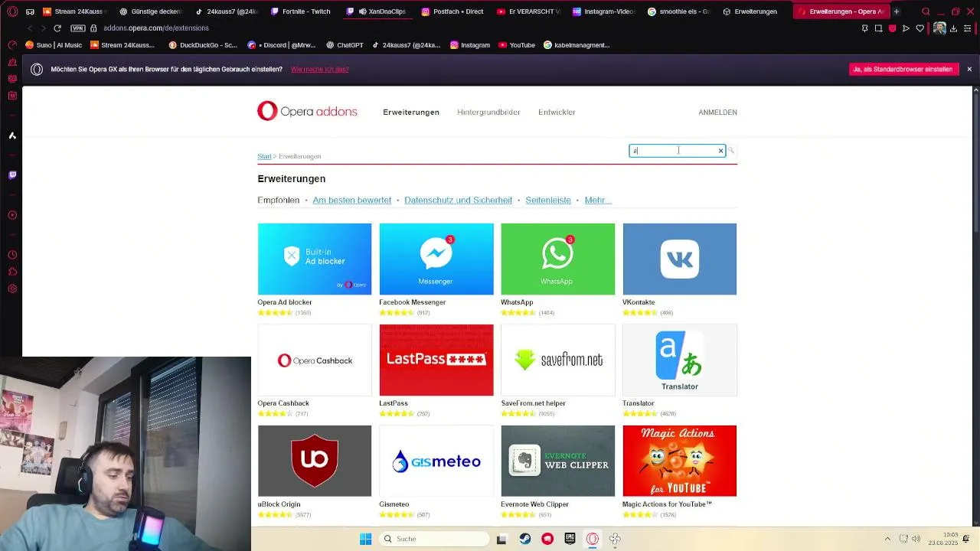Click the taskbar Suche search box
This screenshot has height=551, width=980.
[x=435, y=539]
